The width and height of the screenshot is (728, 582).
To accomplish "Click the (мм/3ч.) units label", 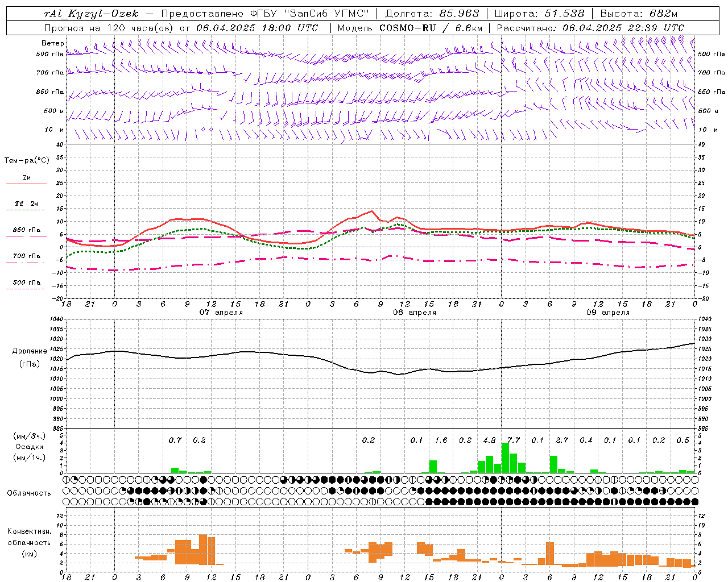I will pos(29,436).
